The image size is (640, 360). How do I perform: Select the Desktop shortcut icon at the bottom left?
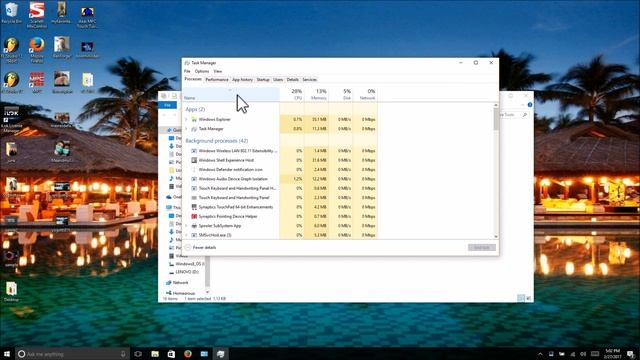click(11, 291)
